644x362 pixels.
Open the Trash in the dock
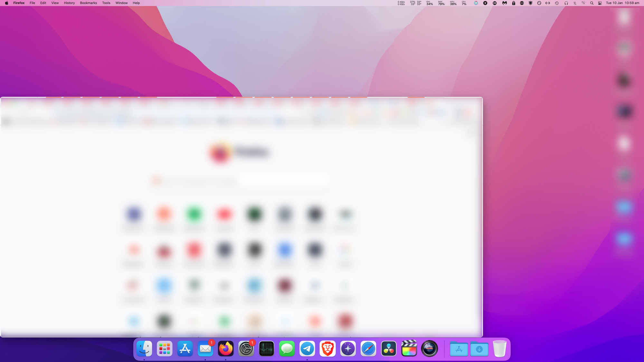(499, 348)
